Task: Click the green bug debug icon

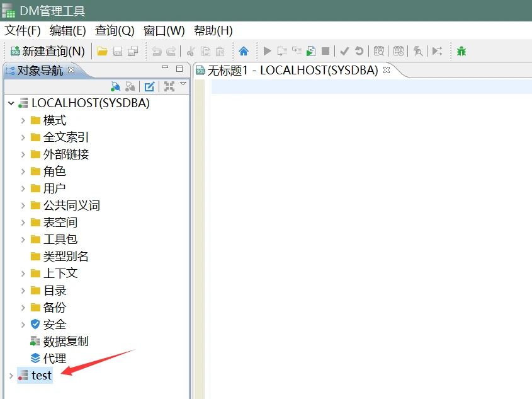Action: click(461, 52)
